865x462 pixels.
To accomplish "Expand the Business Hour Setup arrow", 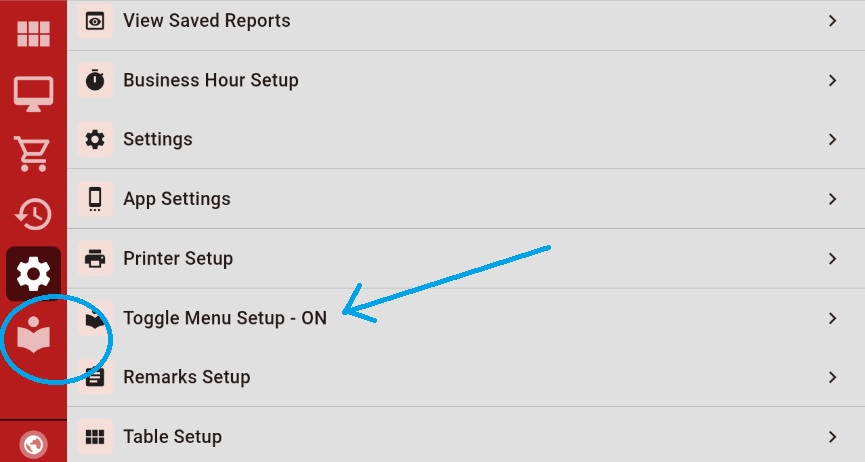I will click(x=832, y=80).
